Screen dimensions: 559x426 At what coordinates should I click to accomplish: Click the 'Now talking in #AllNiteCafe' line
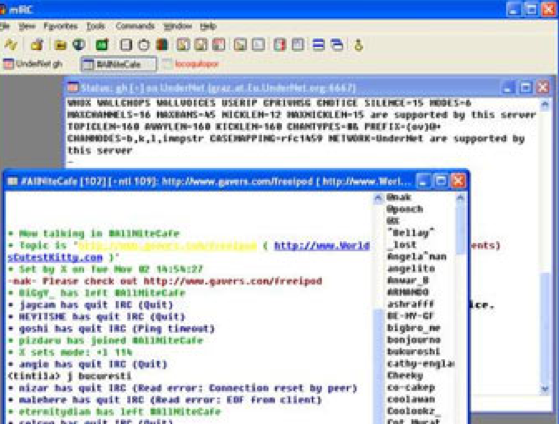(94, 234)
